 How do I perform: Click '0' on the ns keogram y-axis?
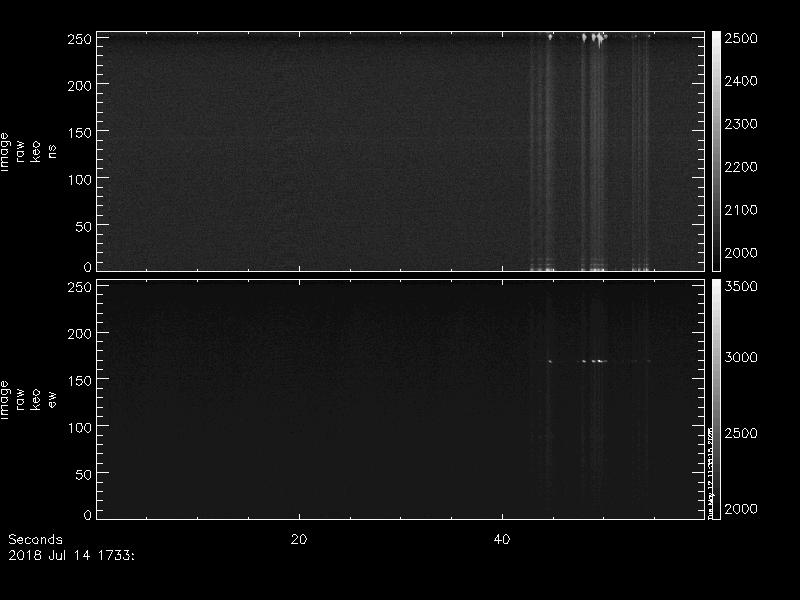(88, 267)
